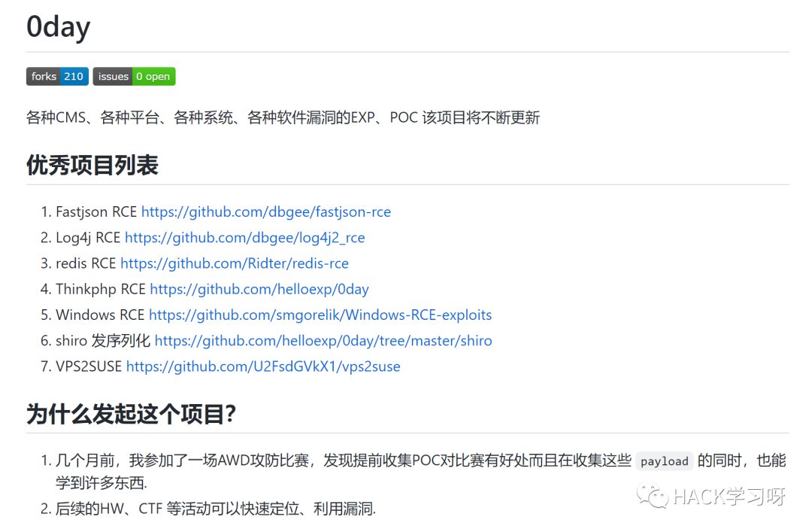Click the 0day page heading
Image resolution: width=812 pixels, height=532 pixels.
coord(59,27)
